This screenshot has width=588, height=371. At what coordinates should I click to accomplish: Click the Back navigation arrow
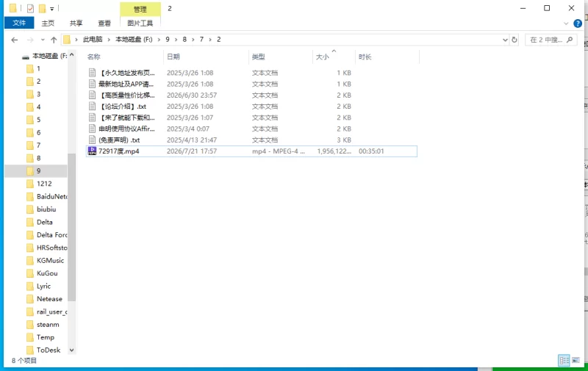click(x=15, y=40)
